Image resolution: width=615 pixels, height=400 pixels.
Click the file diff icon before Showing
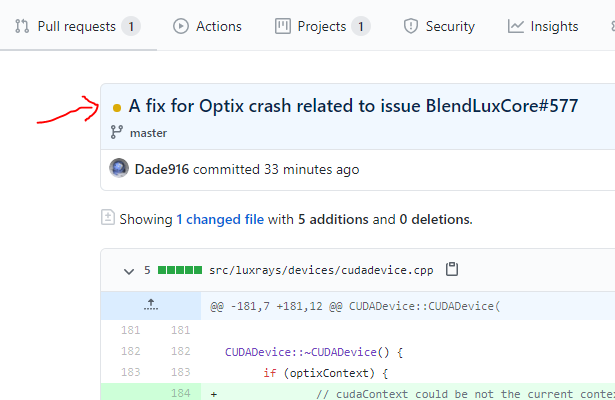[x=108, y=217]
